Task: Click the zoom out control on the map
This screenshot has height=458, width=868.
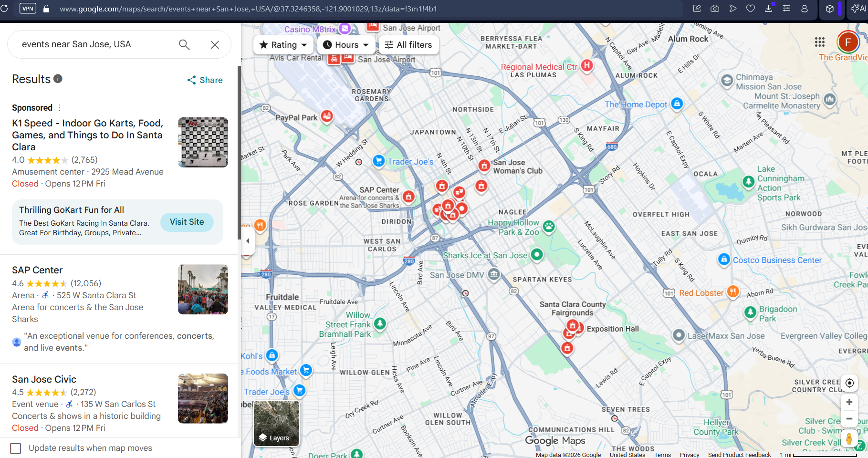Action: (x=849, y=418)
